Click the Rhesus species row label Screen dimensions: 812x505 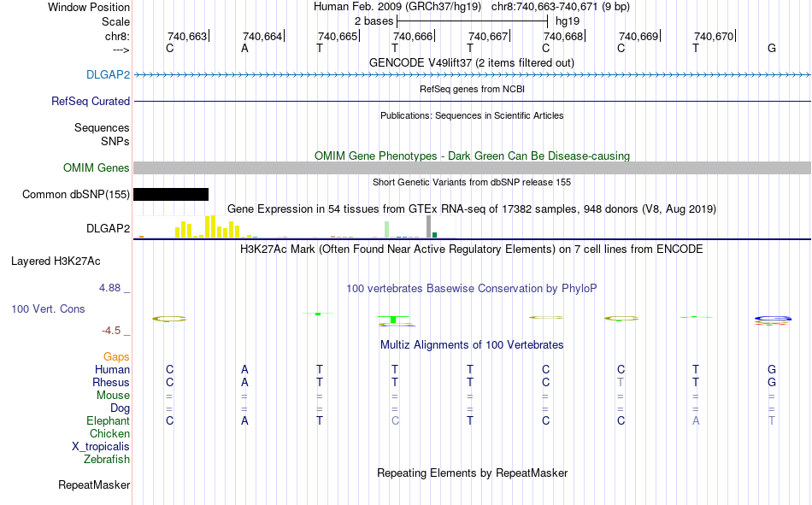(111, 382)
